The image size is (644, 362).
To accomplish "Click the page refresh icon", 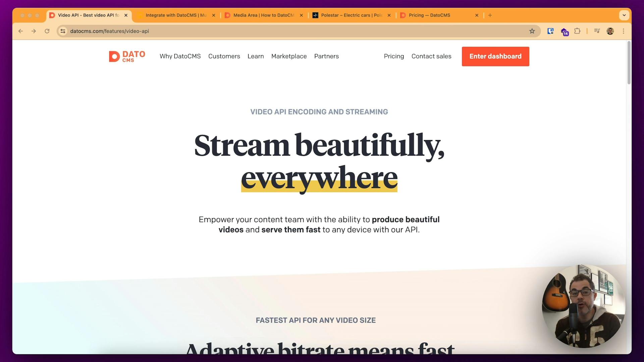I will pyautogui.click(x=47, y=31).
